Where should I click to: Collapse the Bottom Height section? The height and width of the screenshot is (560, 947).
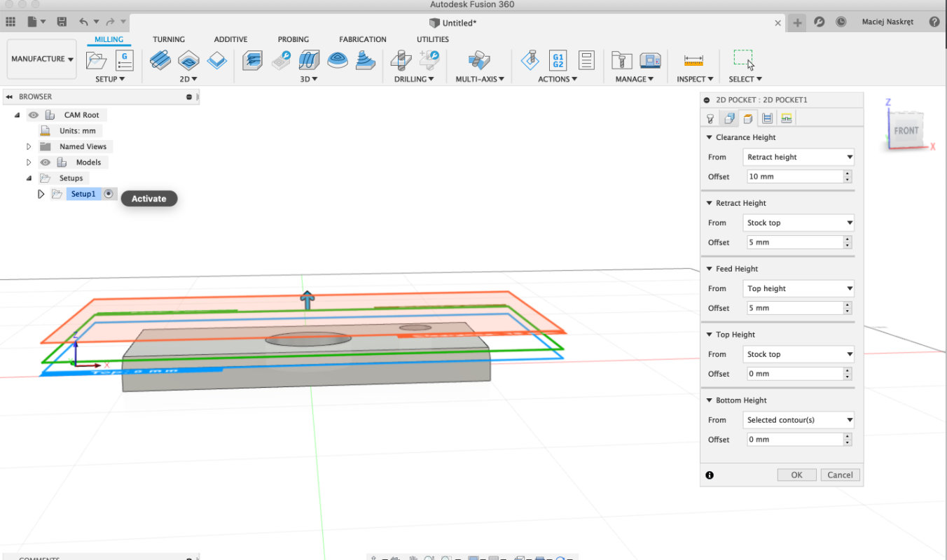point(710,400)
